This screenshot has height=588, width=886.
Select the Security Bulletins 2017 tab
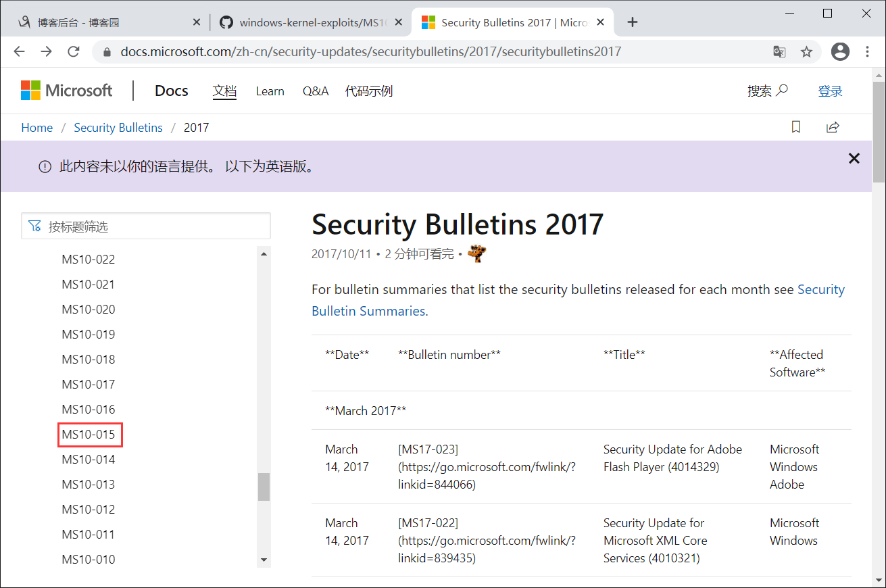point(512,22)
